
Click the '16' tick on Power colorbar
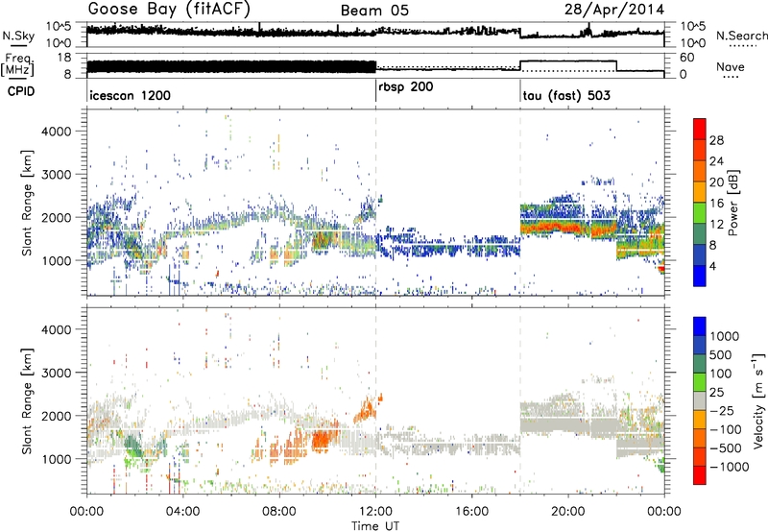click(x=716, y=204)
